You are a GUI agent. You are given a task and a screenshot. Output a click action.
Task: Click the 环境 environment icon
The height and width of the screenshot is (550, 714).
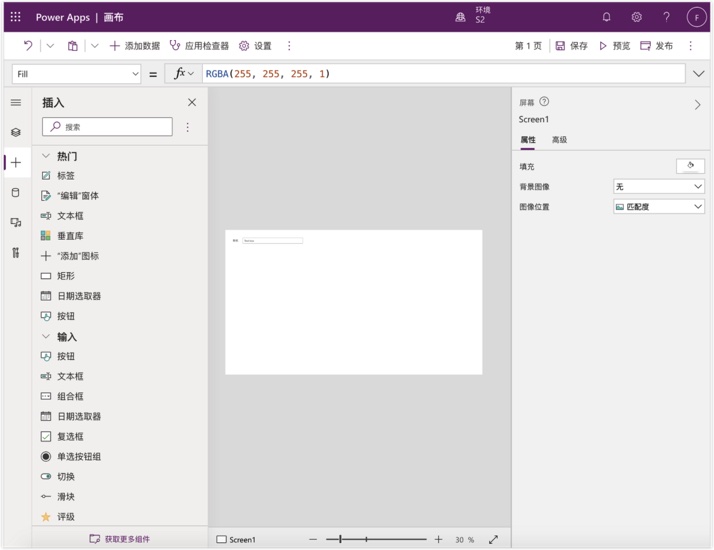pos(460,17)
